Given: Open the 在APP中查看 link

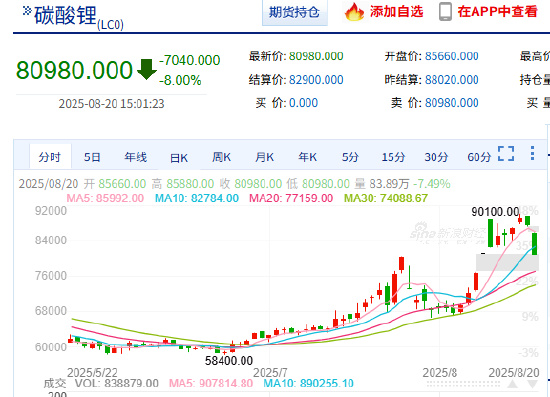Looking at the screenshot, I should 497,12.
